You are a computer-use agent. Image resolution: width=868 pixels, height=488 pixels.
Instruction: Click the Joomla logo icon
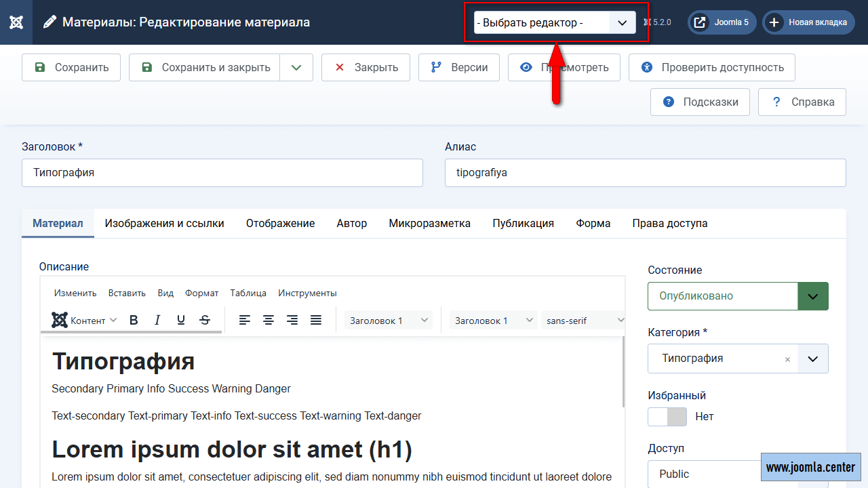point(16,22)
